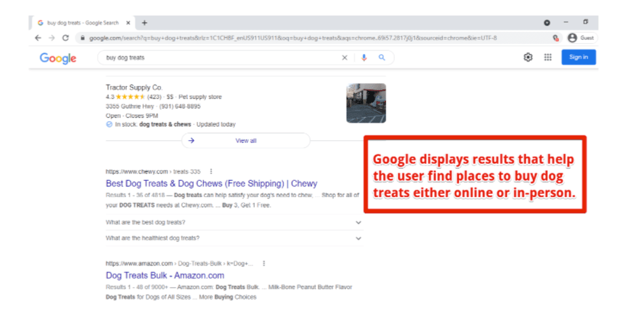Open 'Dog Treats Bulk - Amazon.com' link
The image size is (644, 334).
point(165,276)
